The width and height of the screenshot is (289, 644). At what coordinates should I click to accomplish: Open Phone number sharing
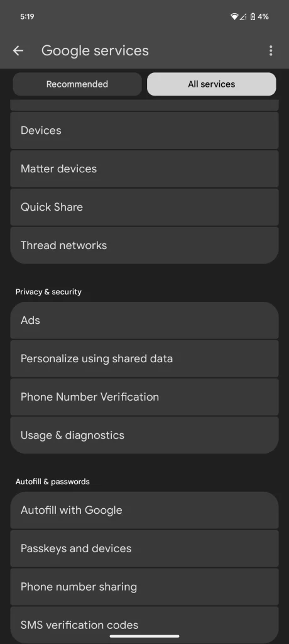click(144, 587)
